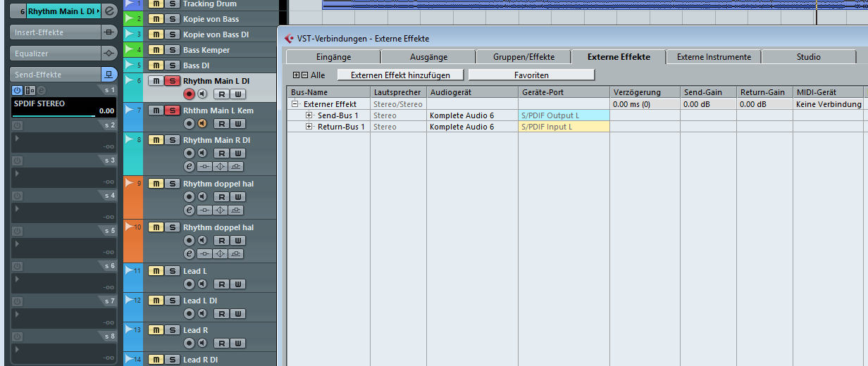Unsolo the Rhythm Main L DI track
This screenshot has height=366, width=868.
tap(171, 81)
